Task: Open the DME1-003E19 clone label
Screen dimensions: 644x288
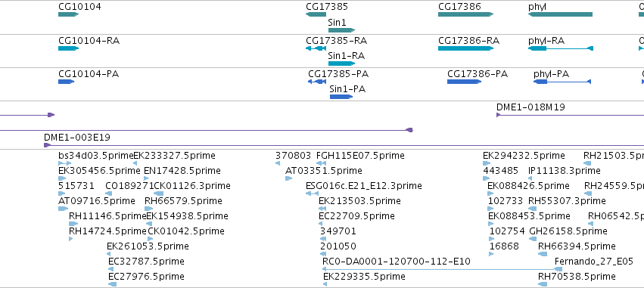Action: pyautogui.click(x=76, y=138)
